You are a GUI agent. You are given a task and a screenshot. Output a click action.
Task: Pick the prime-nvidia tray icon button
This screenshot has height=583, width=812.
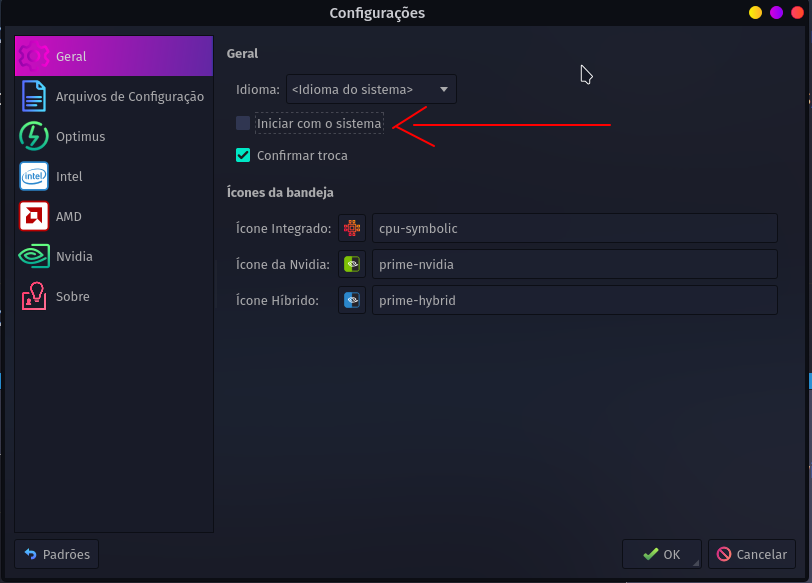point(352,264)
